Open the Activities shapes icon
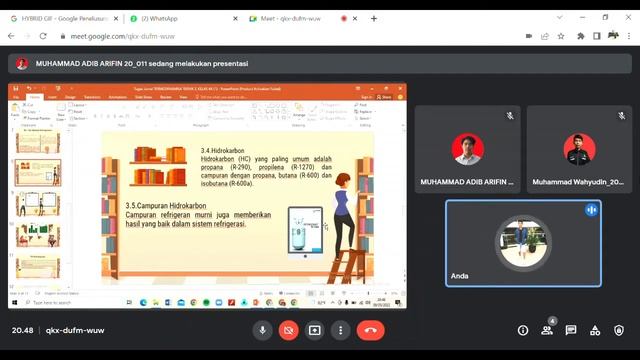 (595, 330)
